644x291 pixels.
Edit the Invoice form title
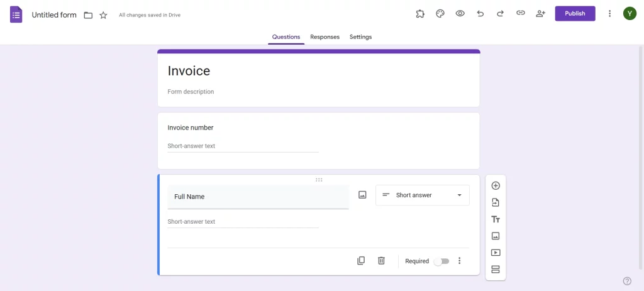pos(189,71)
